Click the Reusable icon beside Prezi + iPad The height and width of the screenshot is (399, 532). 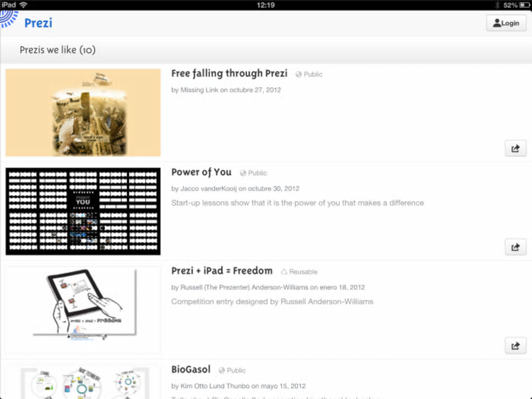[x=284, y=272]
